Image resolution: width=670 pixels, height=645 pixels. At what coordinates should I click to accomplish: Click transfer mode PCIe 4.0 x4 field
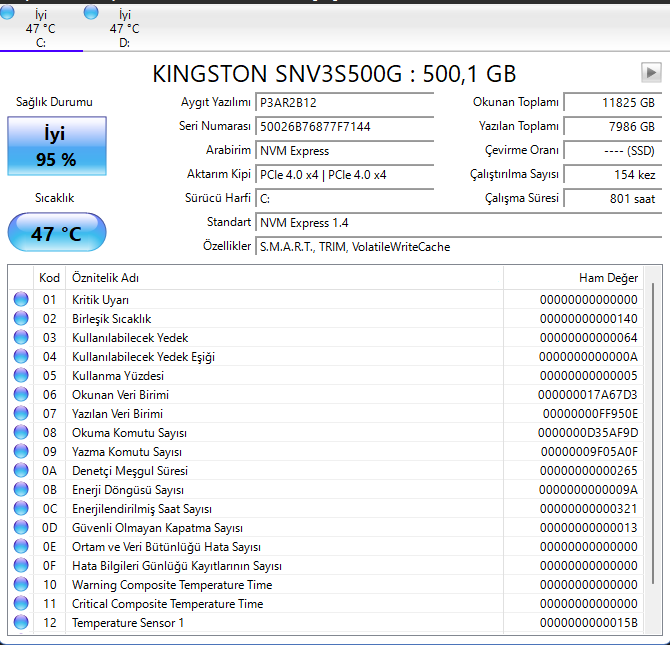click(x=345, y=174)
